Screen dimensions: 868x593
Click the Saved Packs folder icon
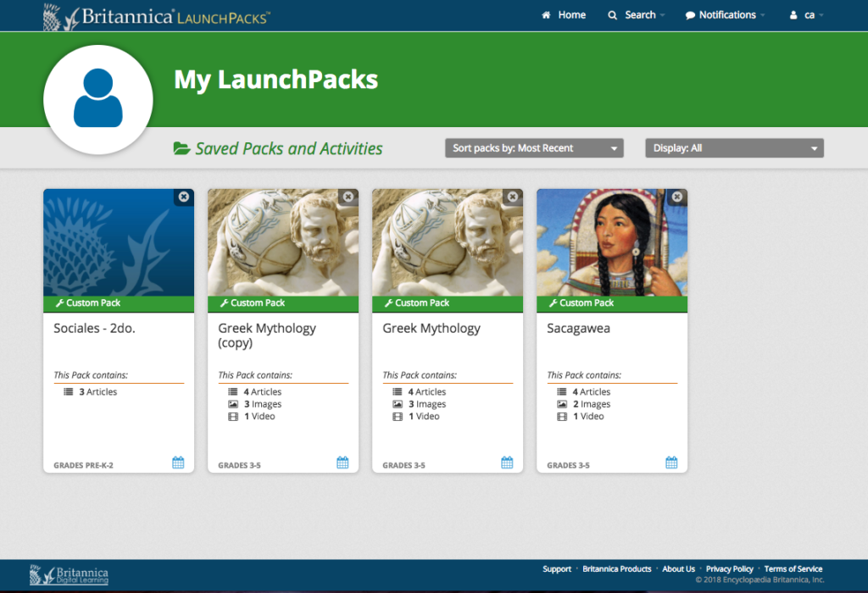[181, 147]
